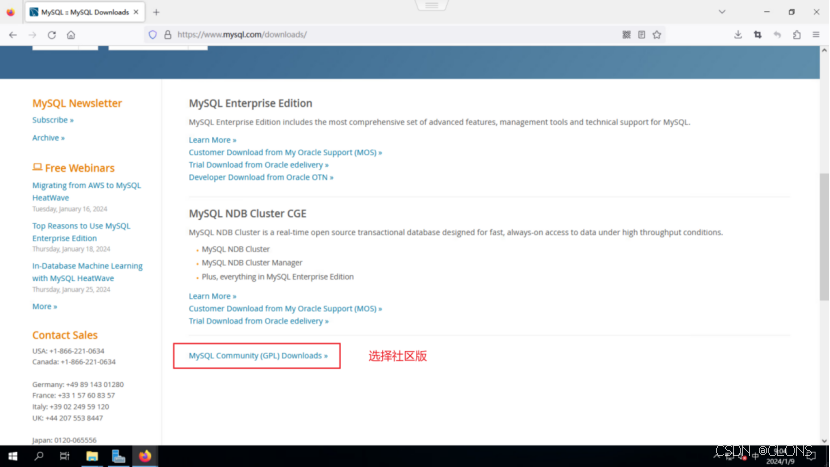Open Windows taskbar search
This screenshot has width=830, height=467.
point(39,456)
